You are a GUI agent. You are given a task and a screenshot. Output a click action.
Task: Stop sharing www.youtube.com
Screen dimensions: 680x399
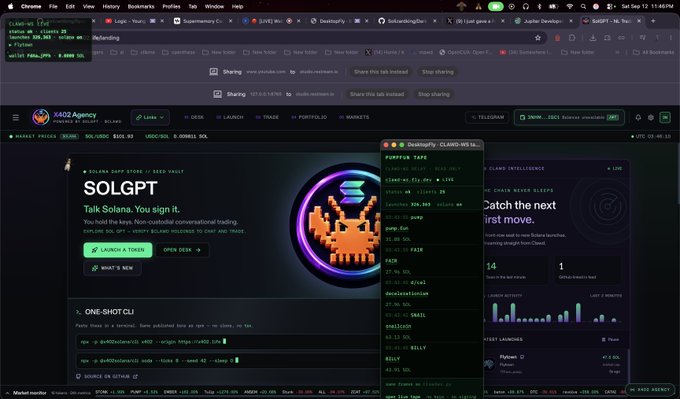(x=438, y=72)
